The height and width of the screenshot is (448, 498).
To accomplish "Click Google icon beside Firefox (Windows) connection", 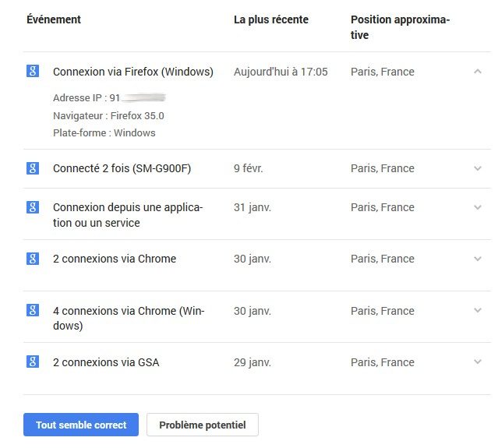I will tap(33, 70).
